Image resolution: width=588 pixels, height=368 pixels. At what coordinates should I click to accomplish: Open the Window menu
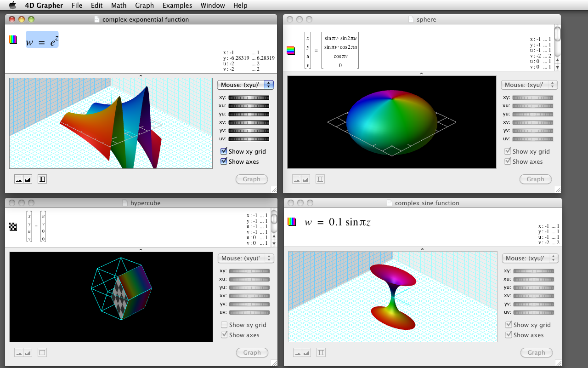click(213, 6)
